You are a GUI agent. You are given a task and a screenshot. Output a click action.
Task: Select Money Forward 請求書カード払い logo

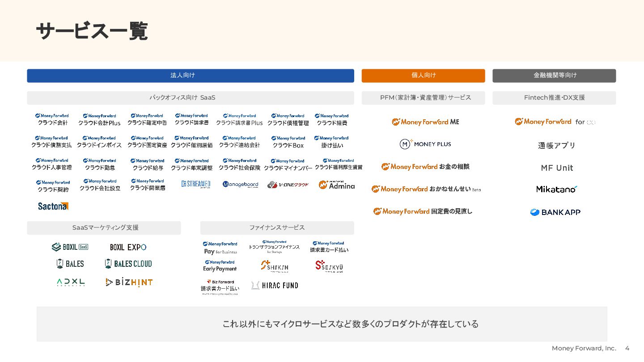point(329,247)
